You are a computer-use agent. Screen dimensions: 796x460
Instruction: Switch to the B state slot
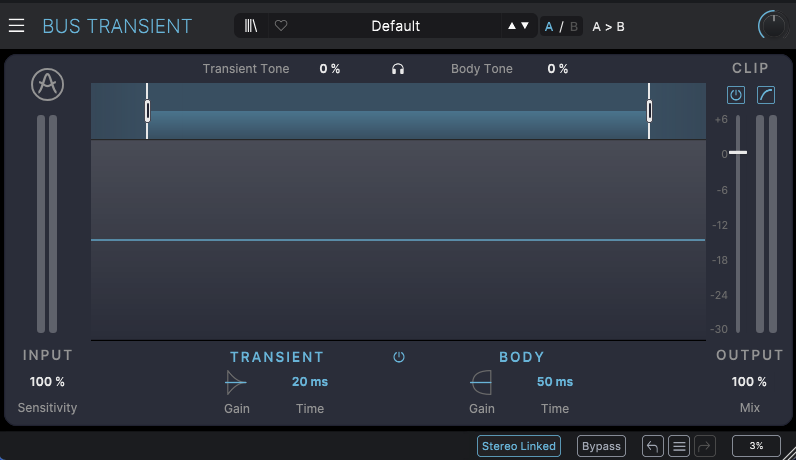573,26
